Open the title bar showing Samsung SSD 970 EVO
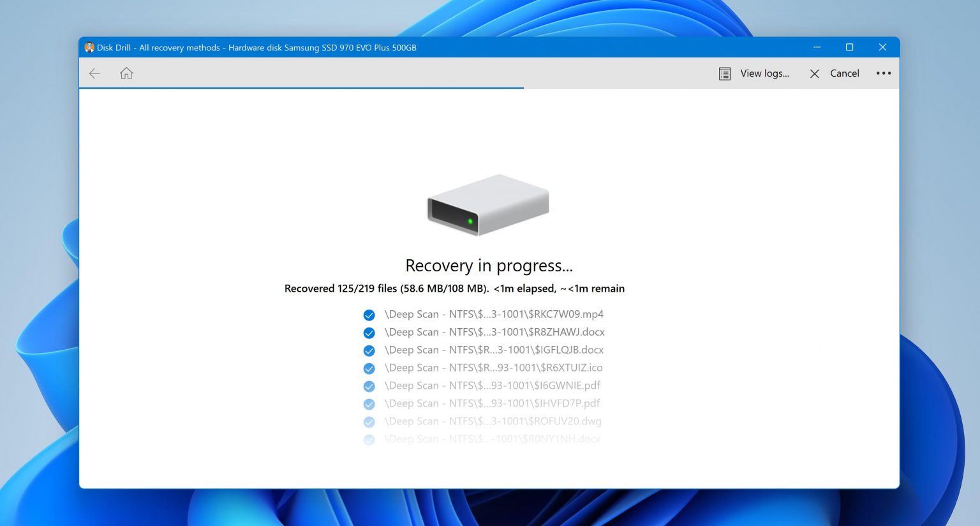Image resolution: width=980 pixels, height=526 pixels. pyautogui.click(x=319, y=47)
